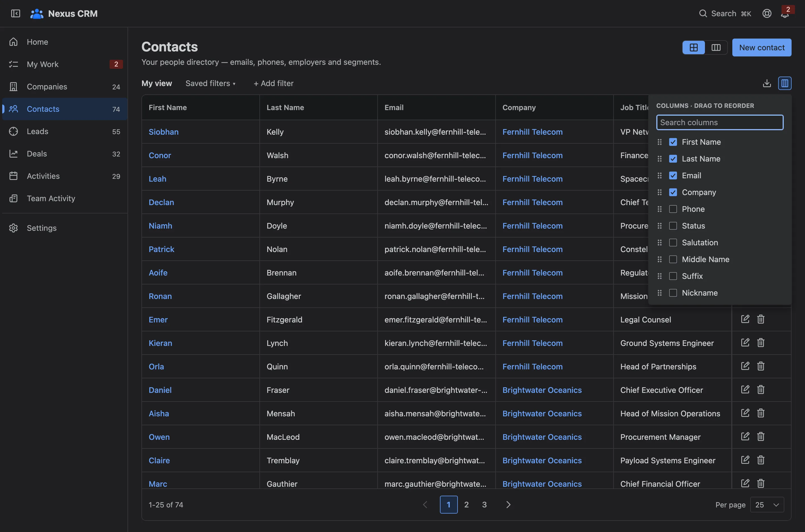Uncheck the Email column checkbox
This screenshot has width=805, height=532.
click(x=673, y=175)
